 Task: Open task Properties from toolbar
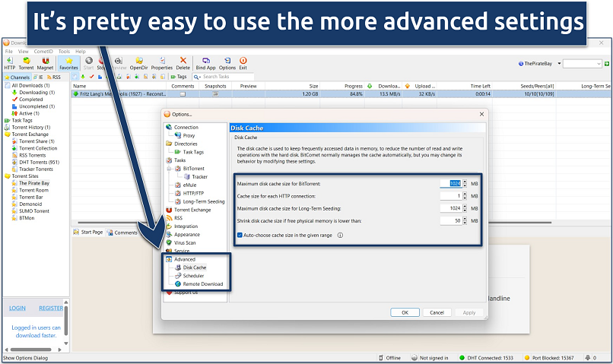pyautogui.click(x=162, y=64)
